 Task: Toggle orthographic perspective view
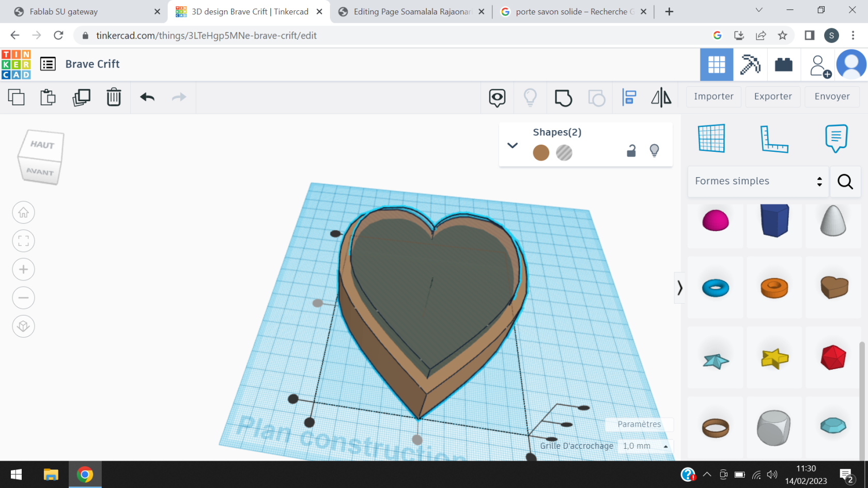click(x=23, y=326)
